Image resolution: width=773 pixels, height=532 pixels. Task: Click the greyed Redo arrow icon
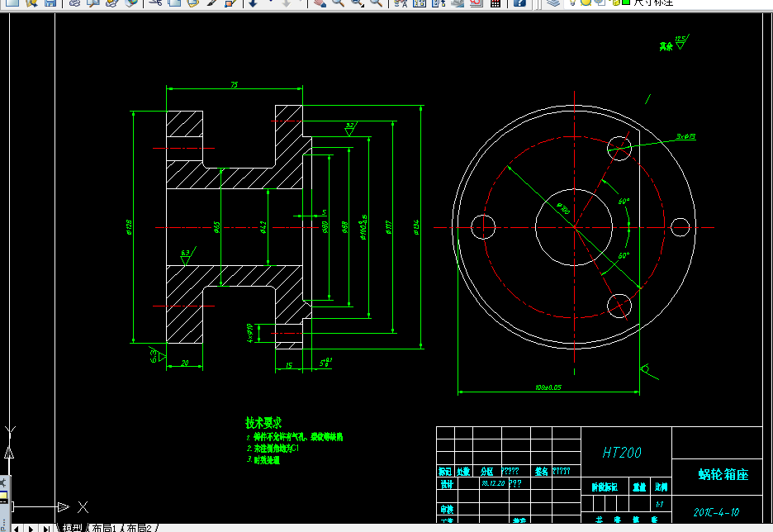pyautogui.click(x=287, y=2)
